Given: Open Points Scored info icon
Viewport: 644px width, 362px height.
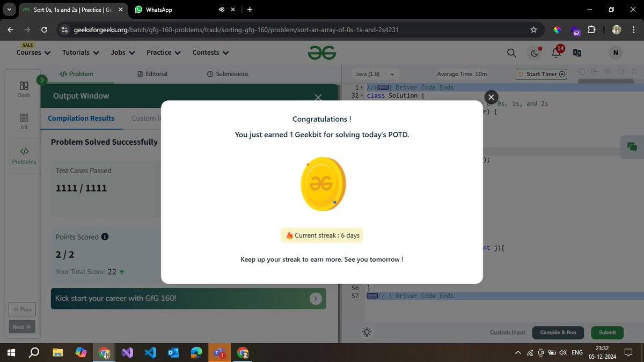Looking at the screenshot, I should click(105, 237).
